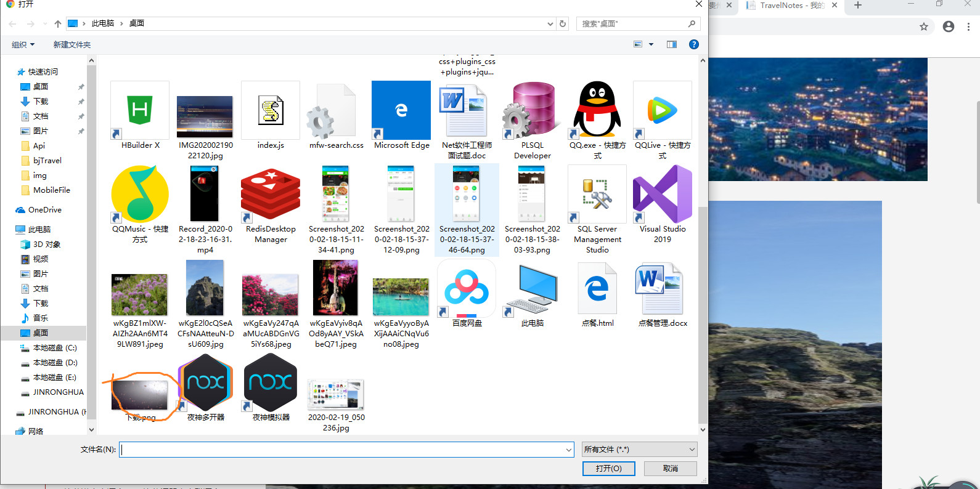The height and width of the screenshot is (489, 980).
Task: Open the view options dropdown arrow
Action: click(651, 44)
